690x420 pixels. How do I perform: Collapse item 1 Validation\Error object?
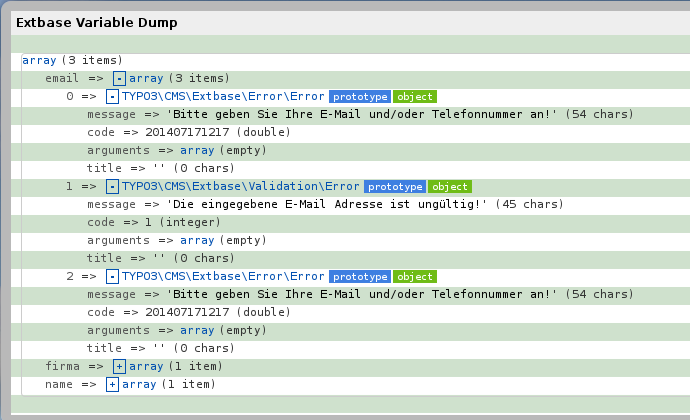(x=112, y=187)
